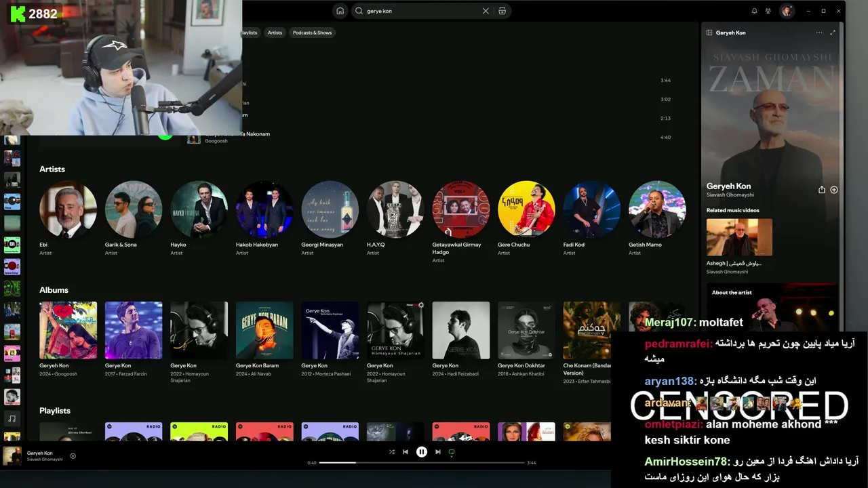Toggle shuffle playback
The height and width of the screenshot is (488, 868).
391,452
